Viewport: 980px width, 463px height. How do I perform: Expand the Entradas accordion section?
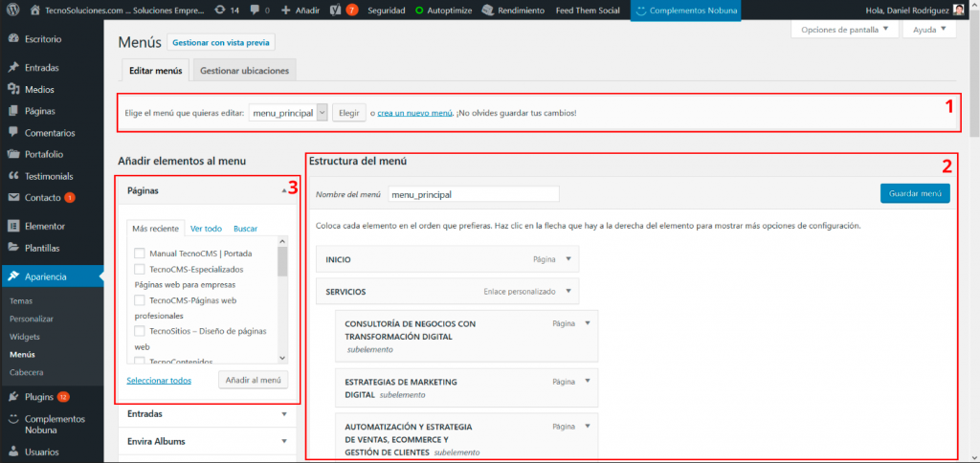pyautogui.click(x=284, y=414)
